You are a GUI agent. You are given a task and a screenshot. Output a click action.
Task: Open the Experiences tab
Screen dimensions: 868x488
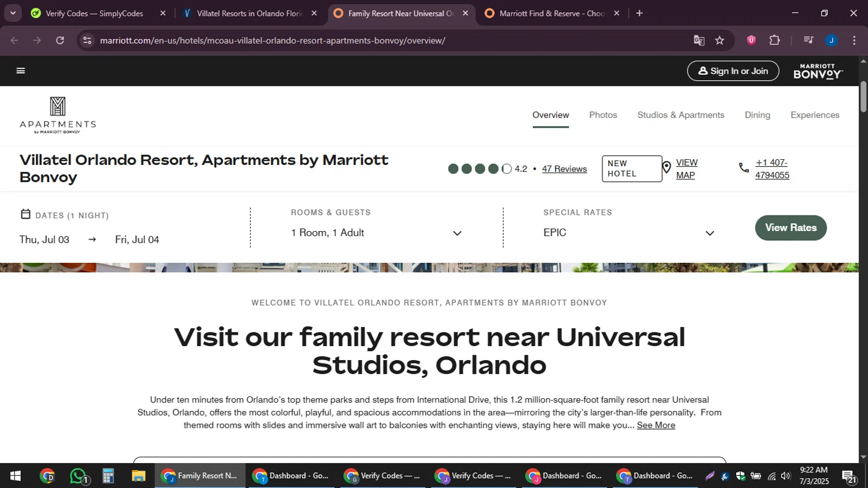815,115
